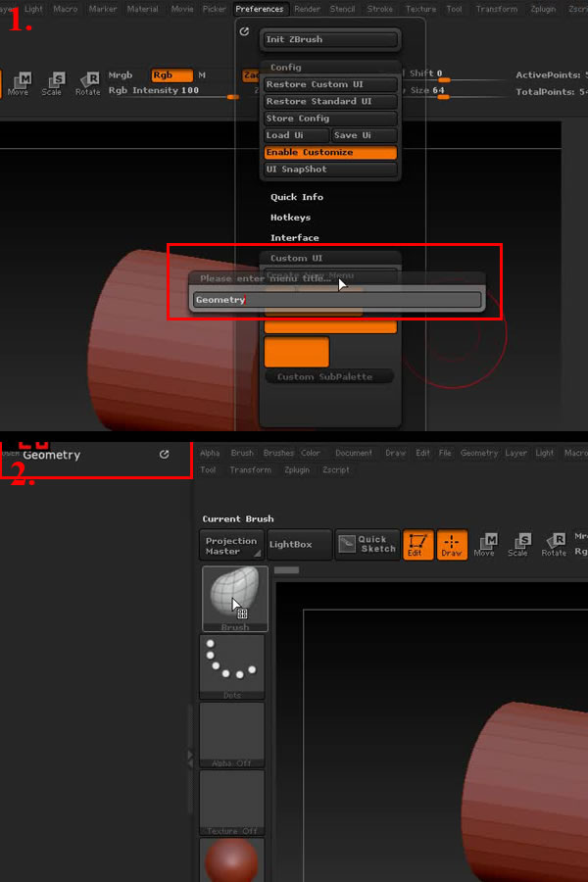Toggle Draw mode orange button

tap(452, 545)
